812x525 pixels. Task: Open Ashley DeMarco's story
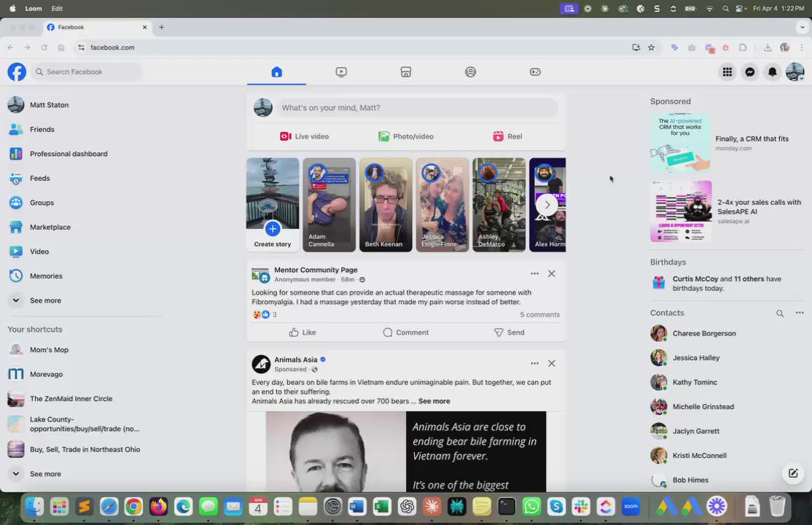point(499,205)
